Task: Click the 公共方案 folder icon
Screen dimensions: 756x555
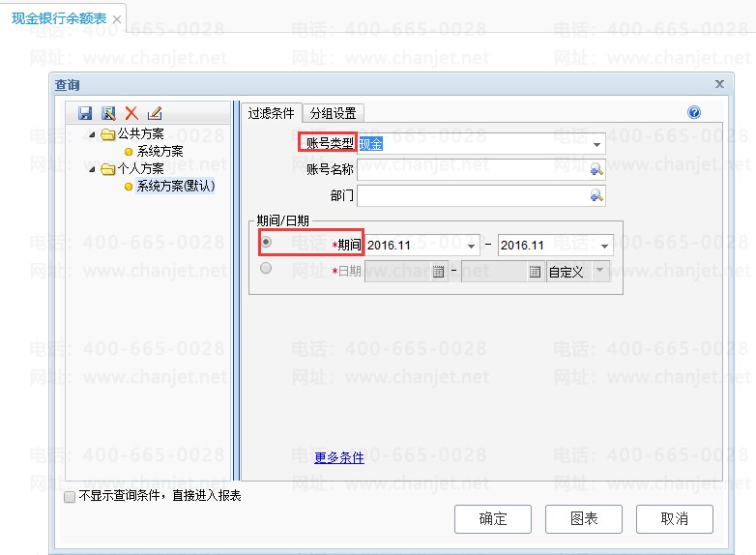Action: (x=108, y=134)
